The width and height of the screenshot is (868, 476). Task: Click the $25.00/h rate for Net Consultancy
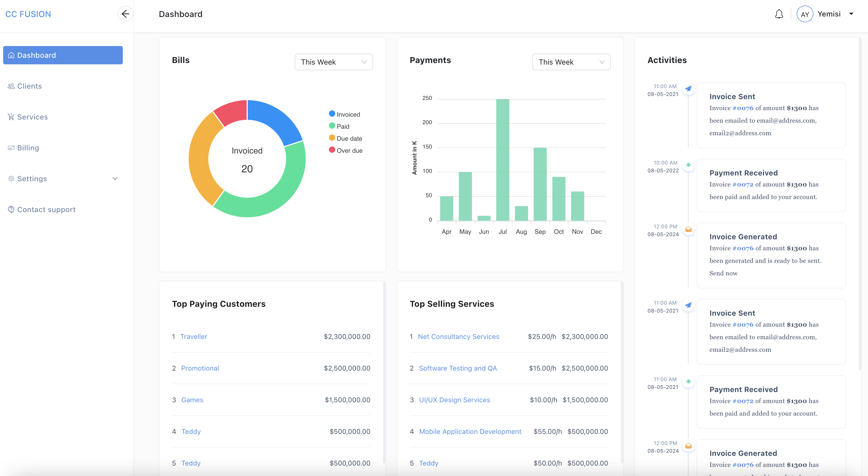tap(542, 336)
